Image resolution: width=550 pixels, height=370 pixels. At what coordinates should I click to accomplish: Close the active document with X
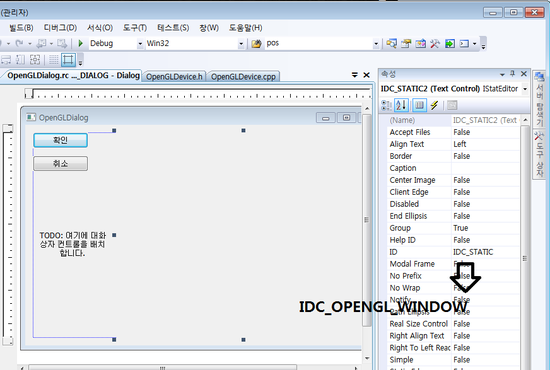tap(366, 75)
